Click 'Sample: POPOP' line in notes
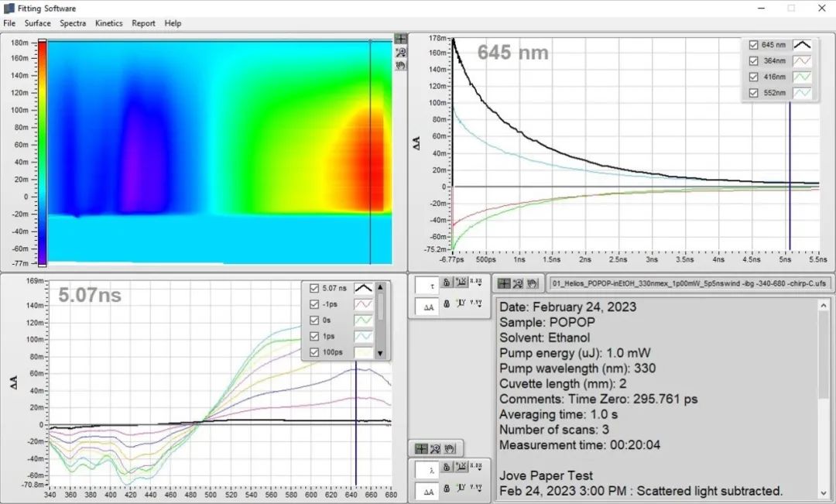Screen dimensions: 836x504 pyautogui.click(x=547, y=323)
